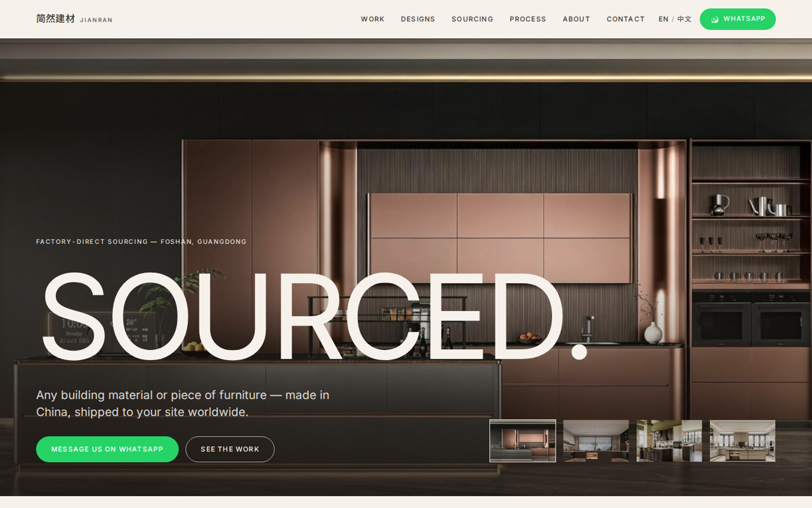The width and height of the screenshot is (812, 508).
Task: Open the Contact nav link
Action: tap(625, 19)
